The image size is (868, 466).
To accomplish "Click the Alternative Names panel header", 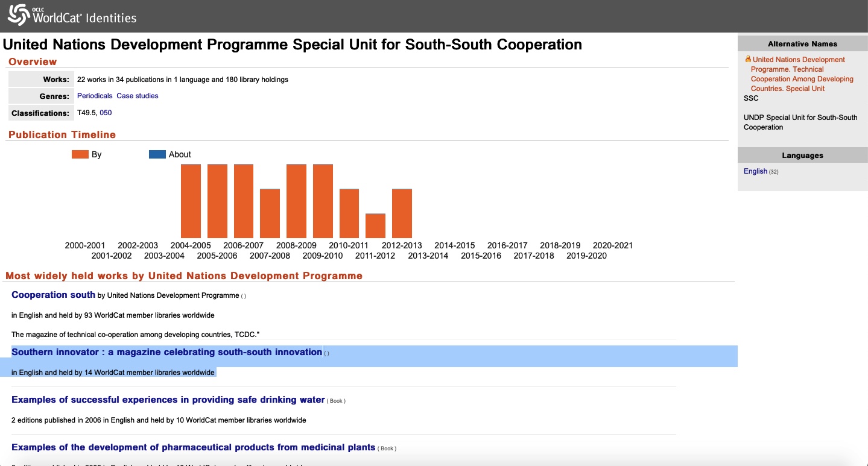I will click(x=802, y=44).
